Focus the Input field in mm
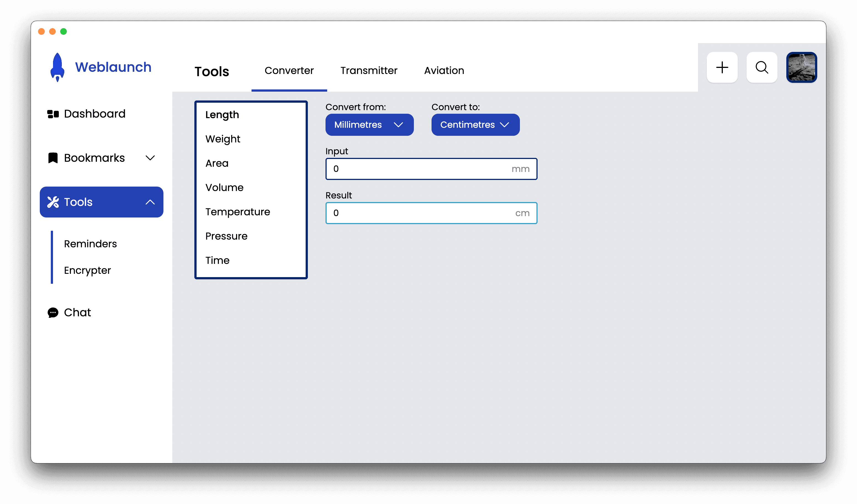857x504 pixels. pyautogui.click(x=431, y=169)
